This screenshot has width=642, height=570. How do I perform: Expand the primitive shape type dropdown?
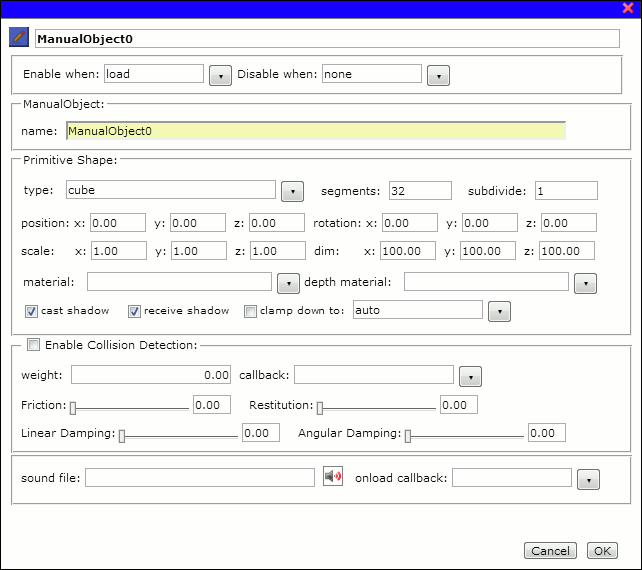[x=292, y=191]
